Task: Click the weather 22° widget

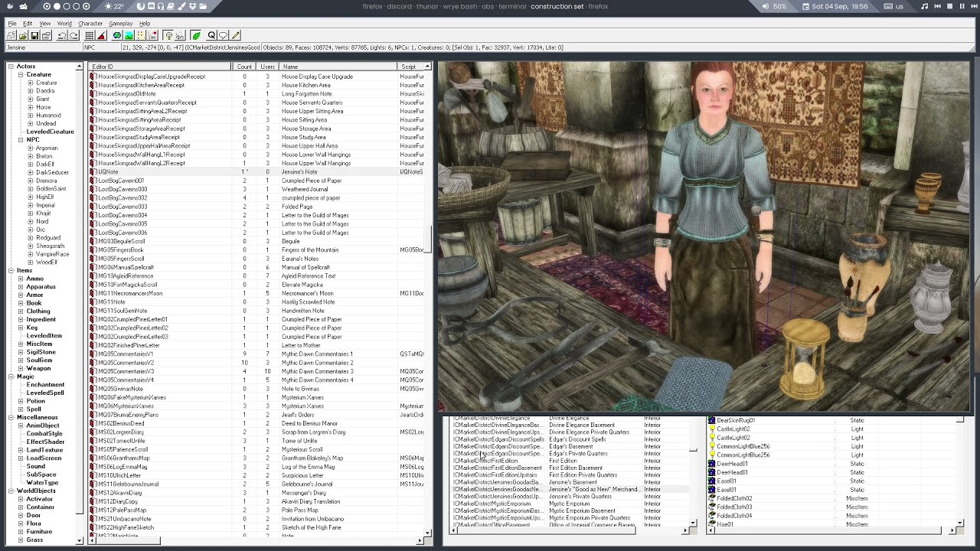Action: coord(113,6)
